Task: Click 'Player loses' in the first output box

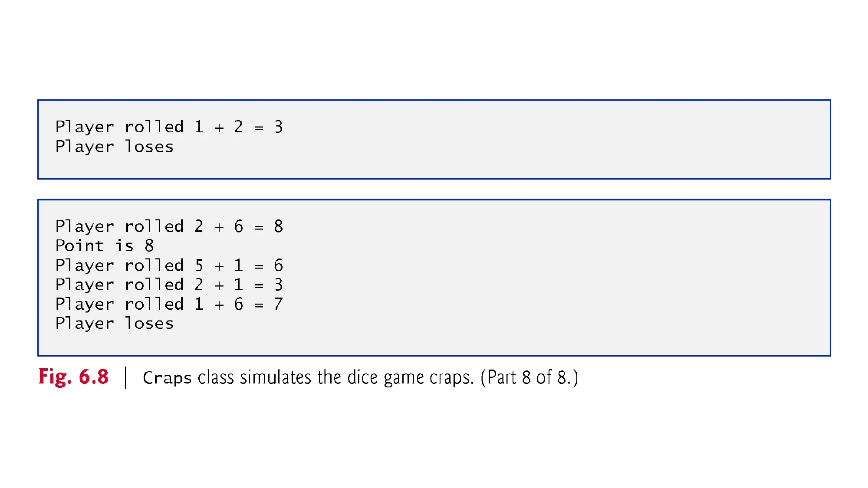Action: tap(115, 147)
